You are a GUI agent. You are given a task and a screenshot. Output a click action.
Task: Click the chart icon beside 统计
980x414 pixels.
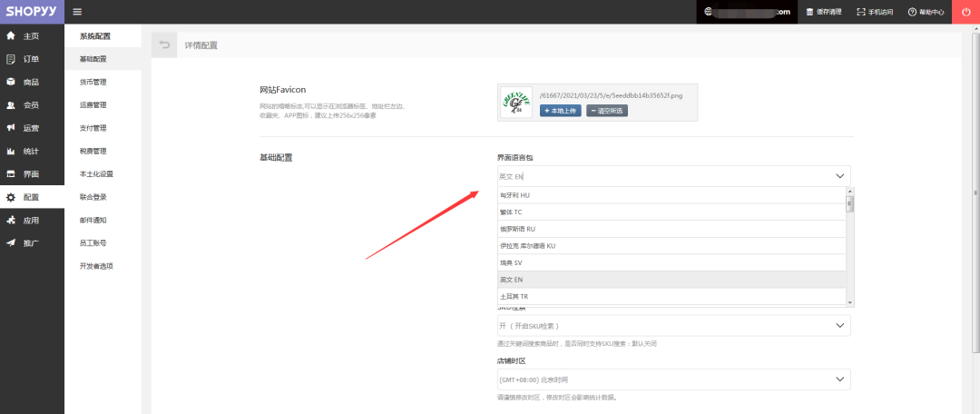[11, 152]
